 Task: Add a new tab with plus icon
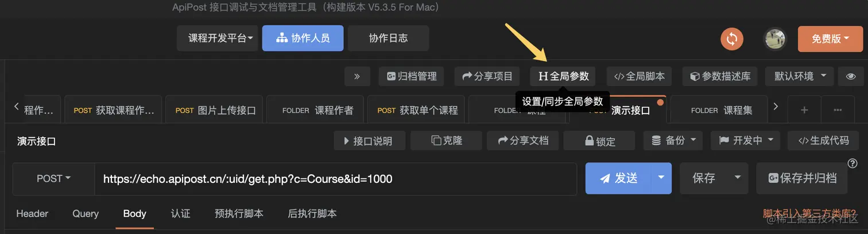804,110
